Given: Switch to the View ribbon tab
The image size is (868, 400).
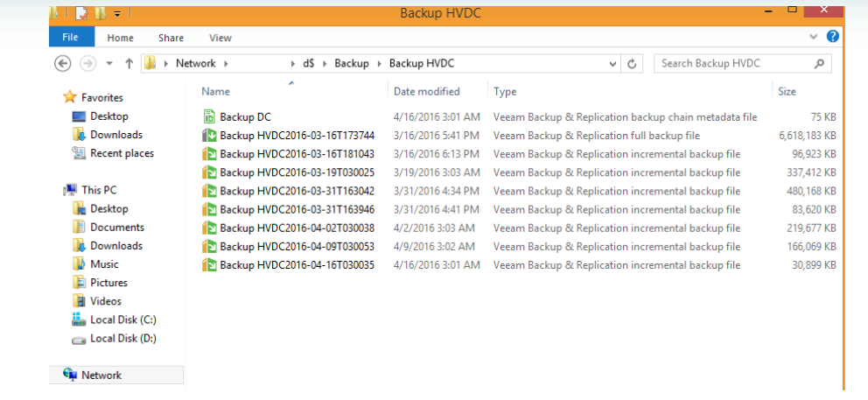Looking at the screenshot, I should click(x=220, y=38).
